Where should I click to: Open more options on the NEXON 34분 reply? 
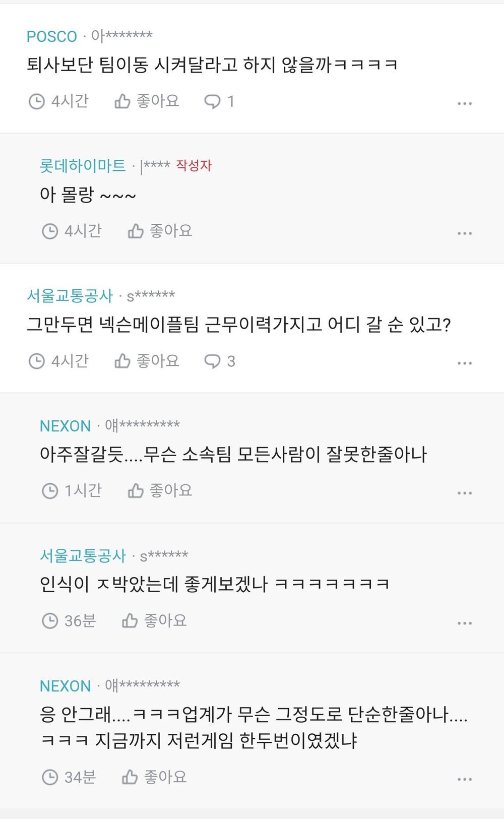464,779
